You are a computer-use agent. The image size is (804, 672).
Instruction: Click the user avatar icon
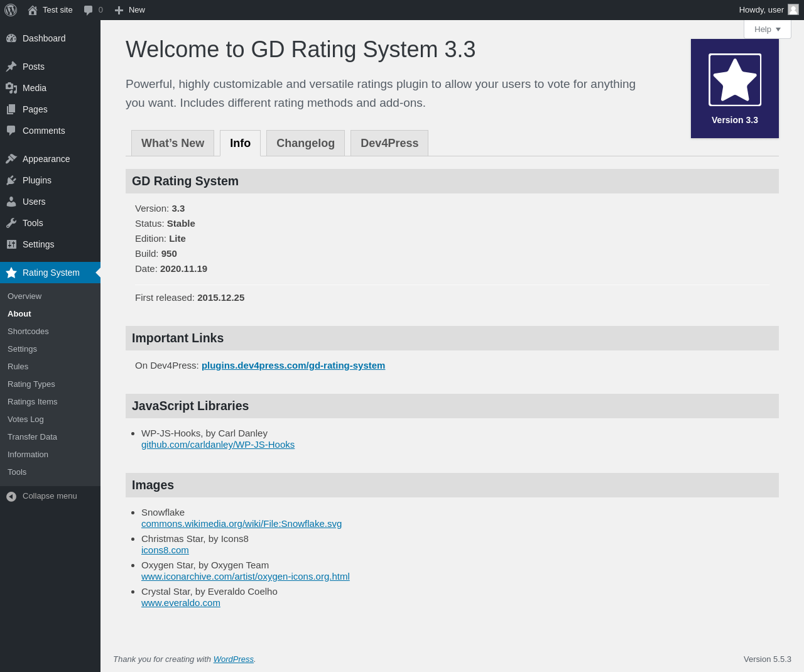pyautogui.click(x=793, y=9)
